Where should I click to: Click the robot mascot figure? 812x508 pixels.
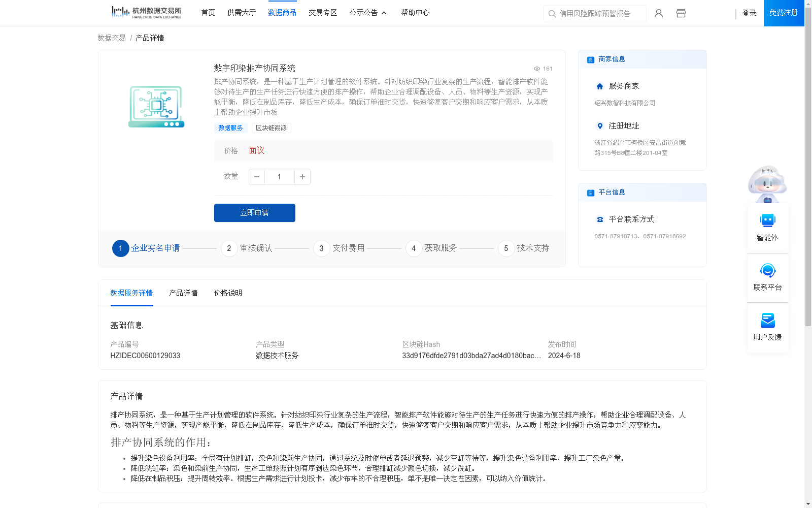[x=767, y=184]
